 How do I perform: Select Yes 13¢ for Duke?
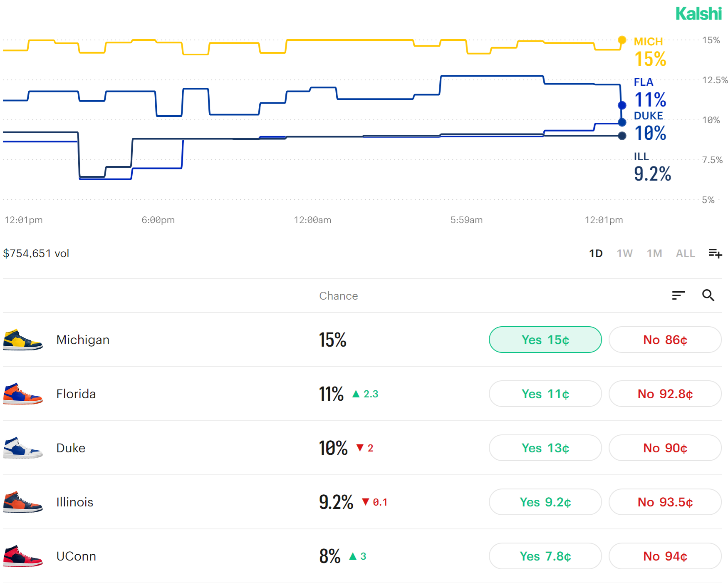(545, 448)
